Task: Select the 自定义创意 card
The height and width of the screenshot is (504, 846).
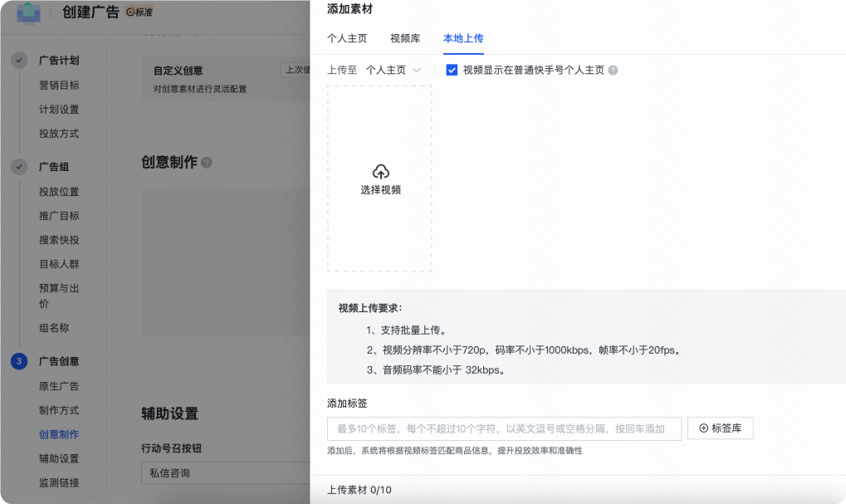Action: point(226,79)
